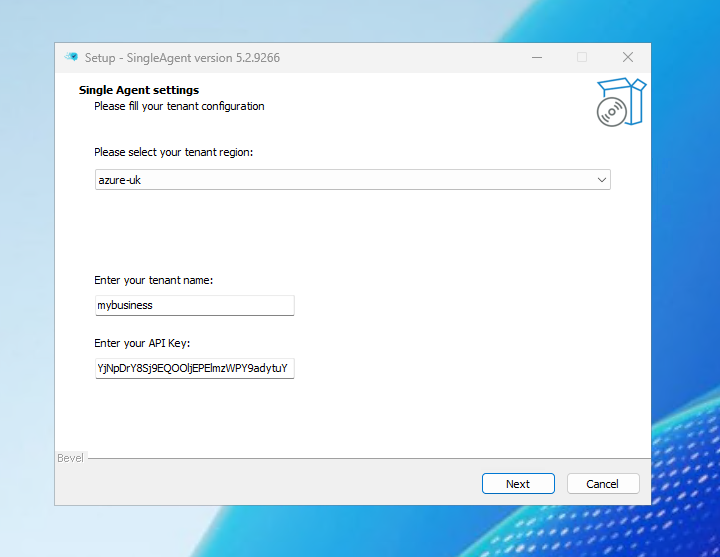
Task: Click inside the API Key text field
Action: coord(194,368)
